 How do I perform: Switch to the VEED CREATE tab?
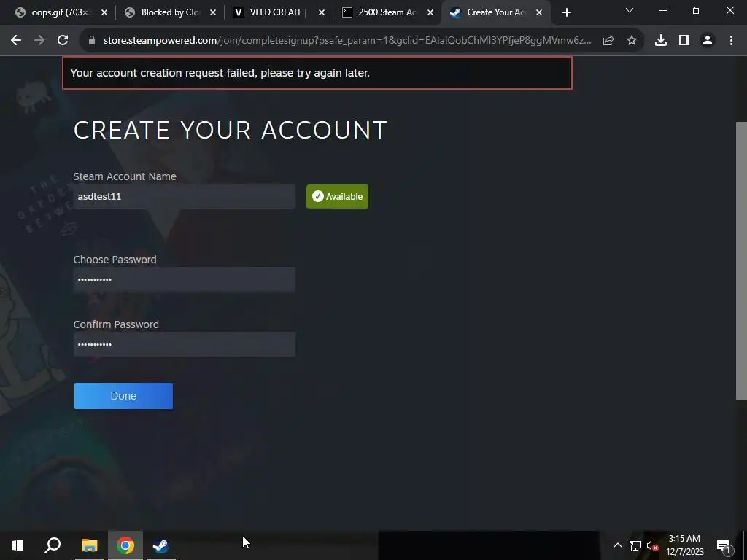[x=277, y=13]
